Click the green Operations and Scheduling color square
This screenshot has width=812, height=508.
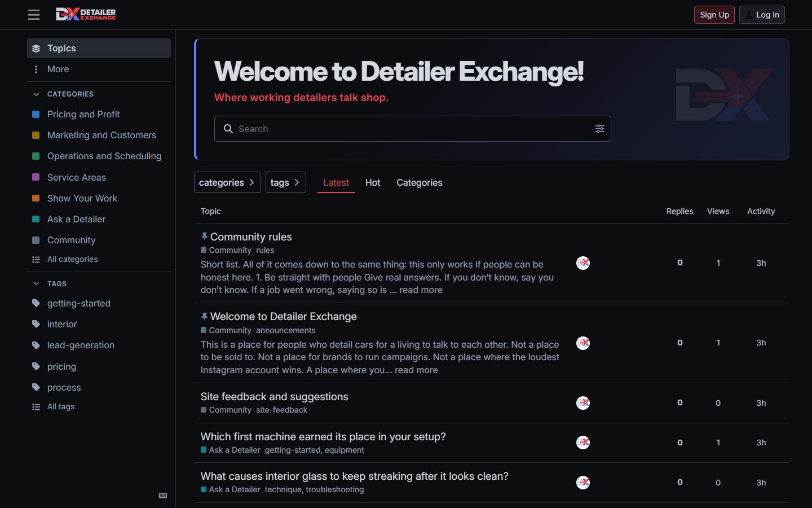pos(36,156)
